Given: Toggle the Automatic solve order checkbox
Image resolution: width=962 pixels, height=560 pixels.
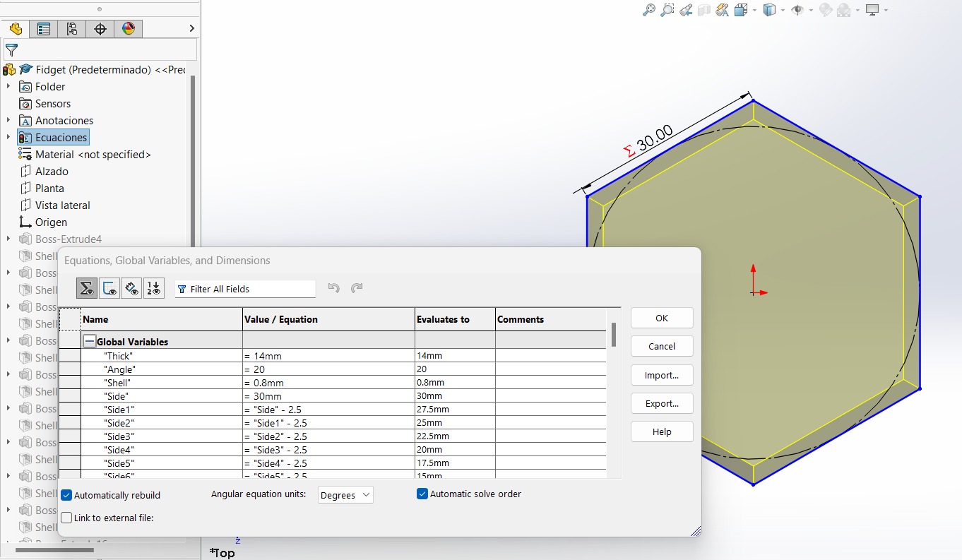Looking at the screenshot, I should point(422,494).
